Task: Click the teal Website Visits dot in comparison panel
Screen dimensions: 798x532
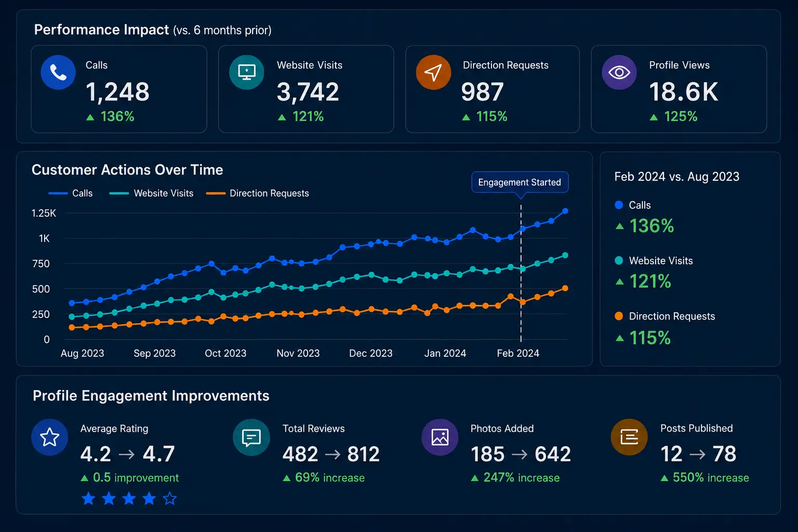Action: (619, 260)
